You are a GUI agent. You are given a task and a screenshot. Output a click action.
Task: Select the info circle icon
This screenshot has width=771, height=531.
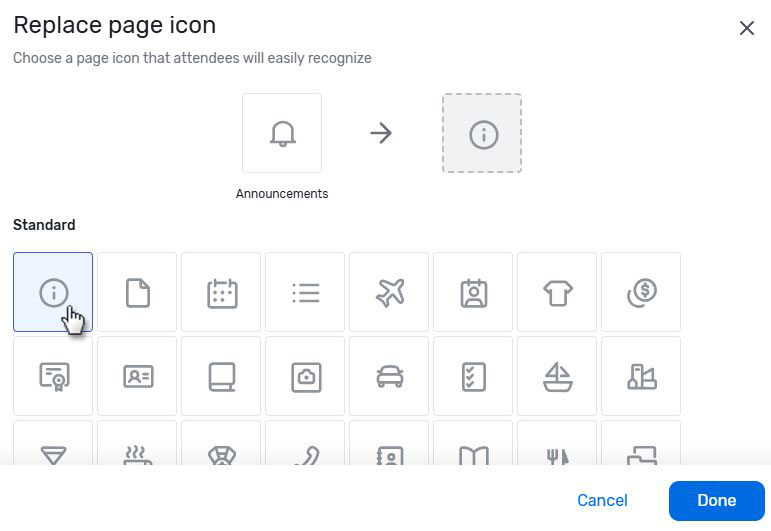click(x=53, y=292)
